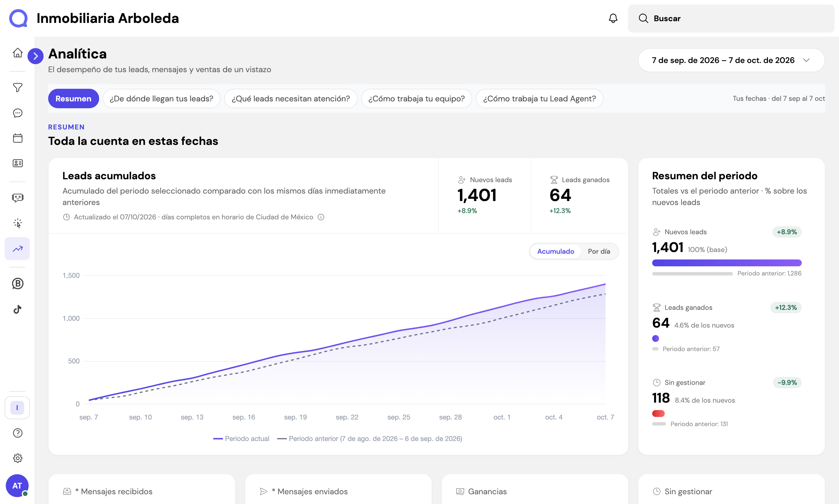Select the Resumen tab
Screen dimensions: 839x504
[73, 99]
